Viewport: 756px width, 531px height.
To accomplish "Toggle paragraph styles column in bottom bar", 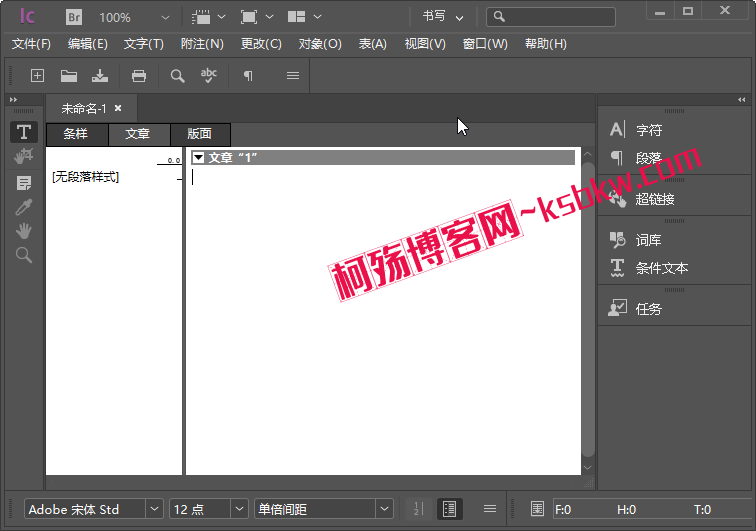I will [449, 509].
